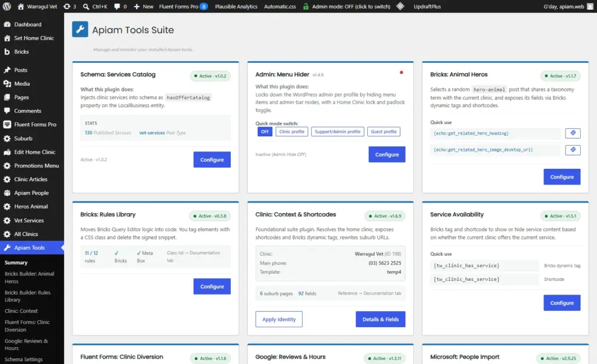The image size is (597, 364).
Task: Select the {tw_clinic_has_service} dynamic tag field
Action: tap(484, 266)
